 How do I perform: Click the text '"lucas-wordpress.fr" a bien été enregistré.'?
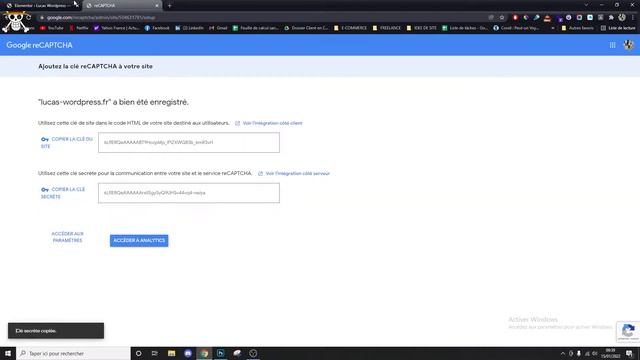click(113, 102)
